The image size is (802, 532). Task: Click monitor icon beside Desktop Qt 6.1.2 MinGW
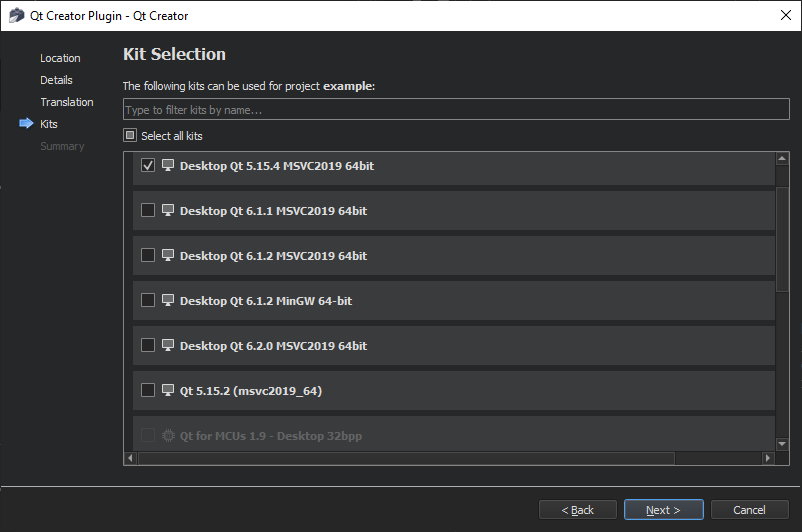pyautogui.click(x=168, y=301)
